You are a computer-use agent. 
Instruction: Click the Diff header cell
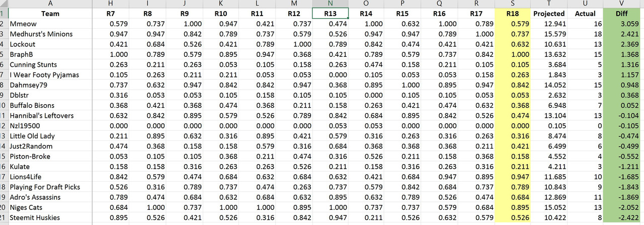pyautogui.click(x=621, y=14)
